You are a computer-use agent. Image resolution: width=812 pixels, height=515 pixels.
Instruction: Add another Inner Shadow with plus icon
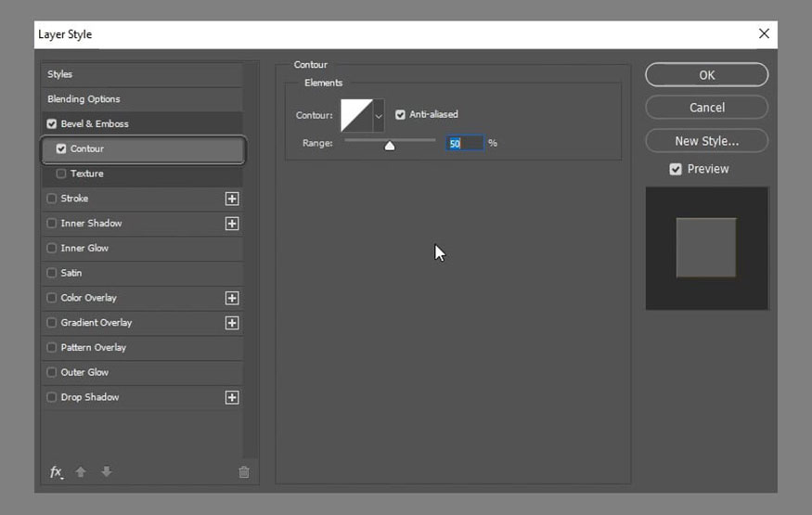coord(232,224)
